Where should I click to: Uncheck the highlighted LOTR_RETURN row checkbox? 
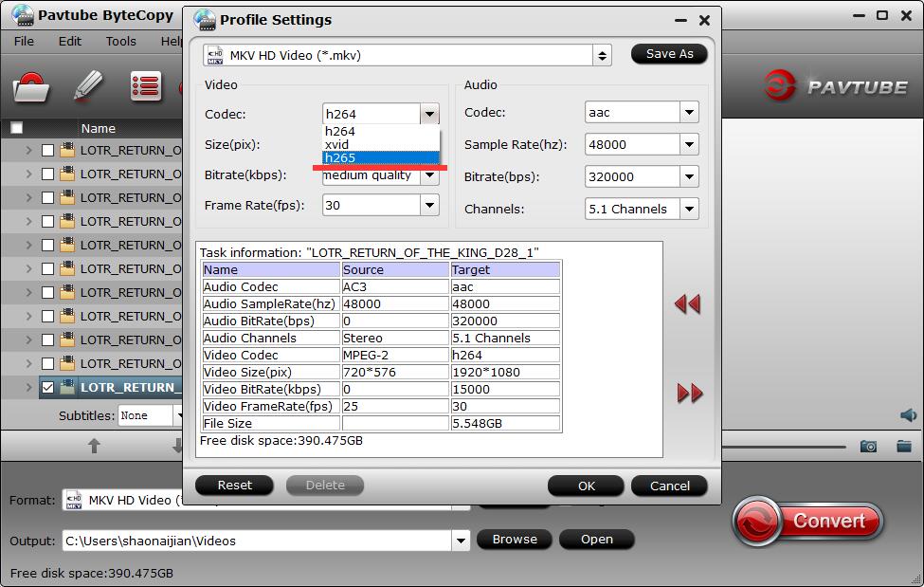[x=47, y=388]
